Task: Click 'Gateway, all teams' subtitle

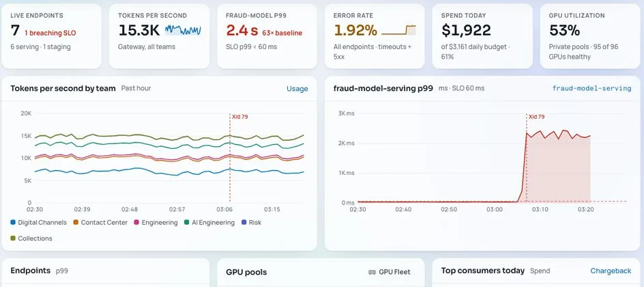Action: (x=147, y=47)
